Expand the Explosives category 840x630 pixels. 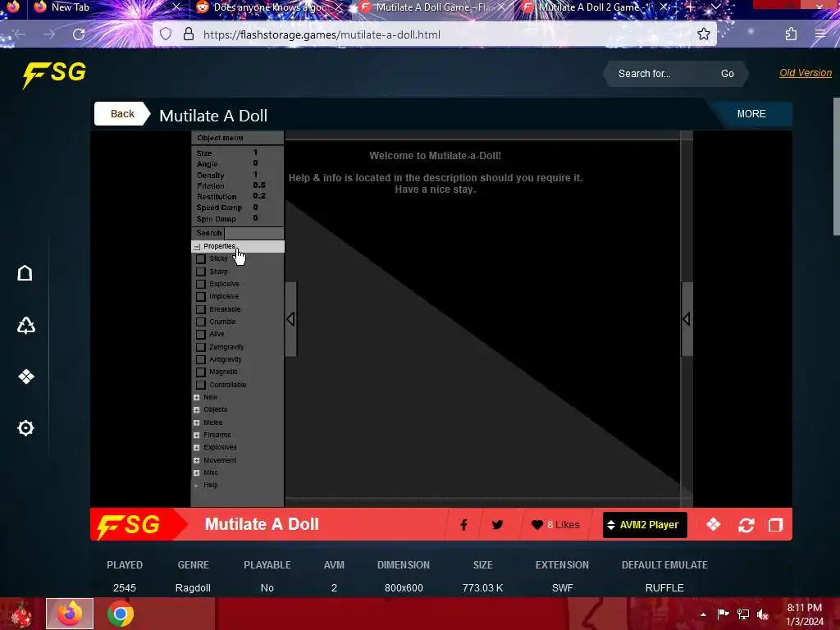(x=197, y=447)
